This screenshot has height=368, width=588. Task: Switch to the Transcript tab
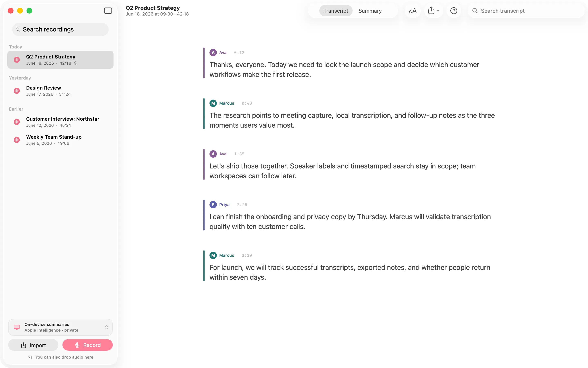pyautogui.click(x=336, y=11)
